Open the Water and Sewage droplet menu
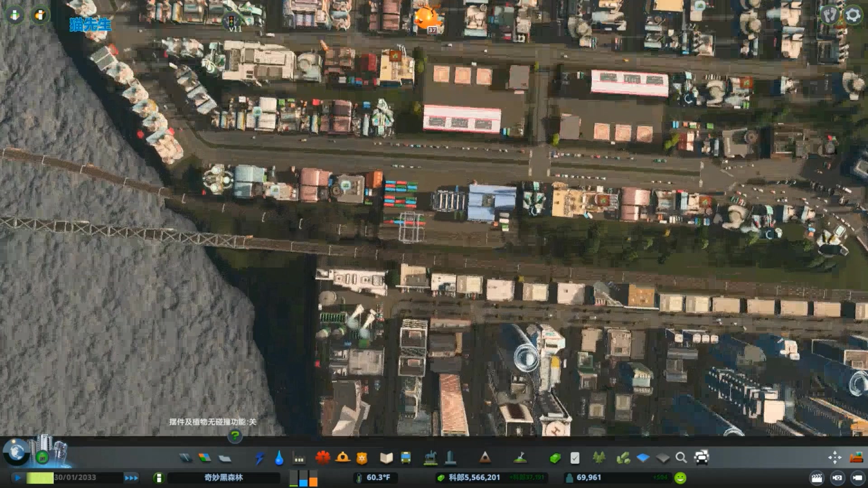 [x=279, y=458]
